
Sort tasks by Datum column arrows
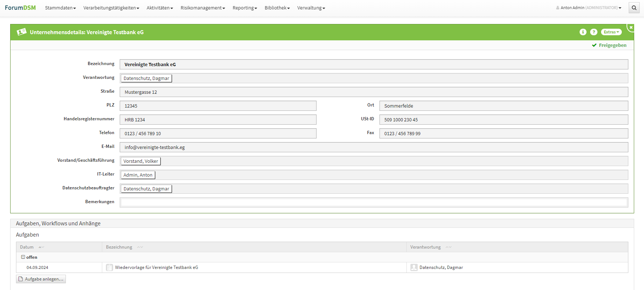click(41, 247)
